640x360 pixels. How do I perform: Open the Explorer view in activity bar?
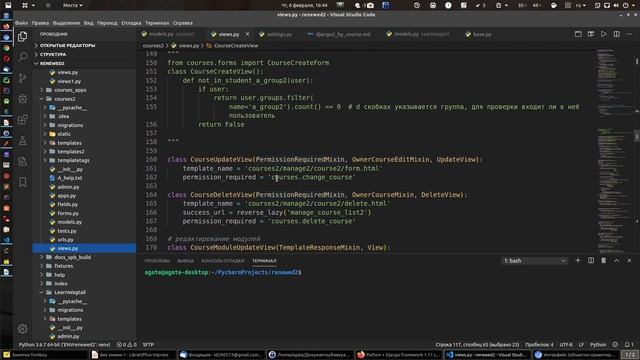(22, 36)
